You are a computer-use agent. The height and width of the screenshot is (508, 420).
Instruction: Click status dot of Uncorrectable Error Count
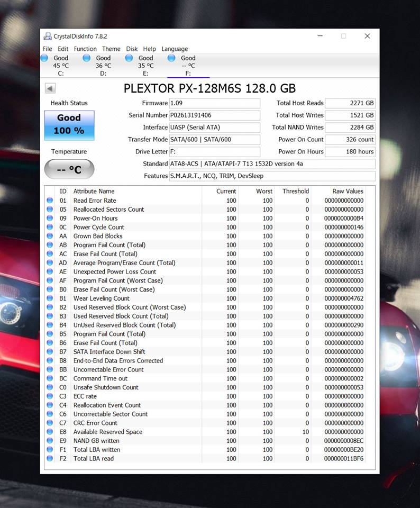50,369
